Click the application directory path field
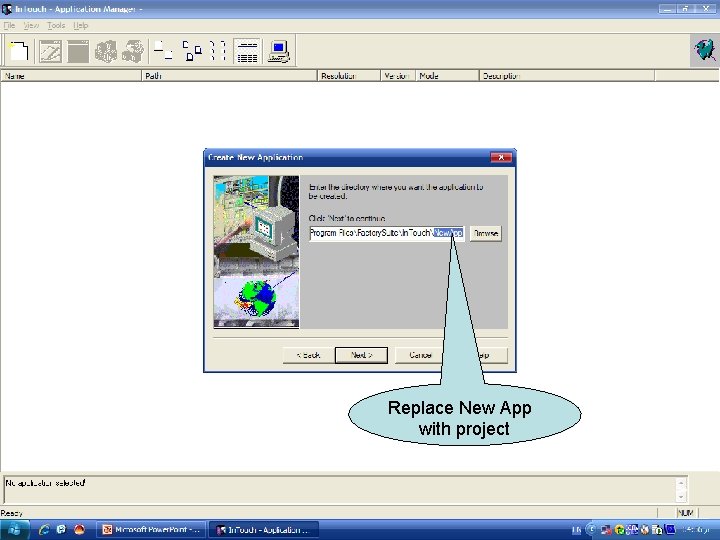 coord(387,233)
